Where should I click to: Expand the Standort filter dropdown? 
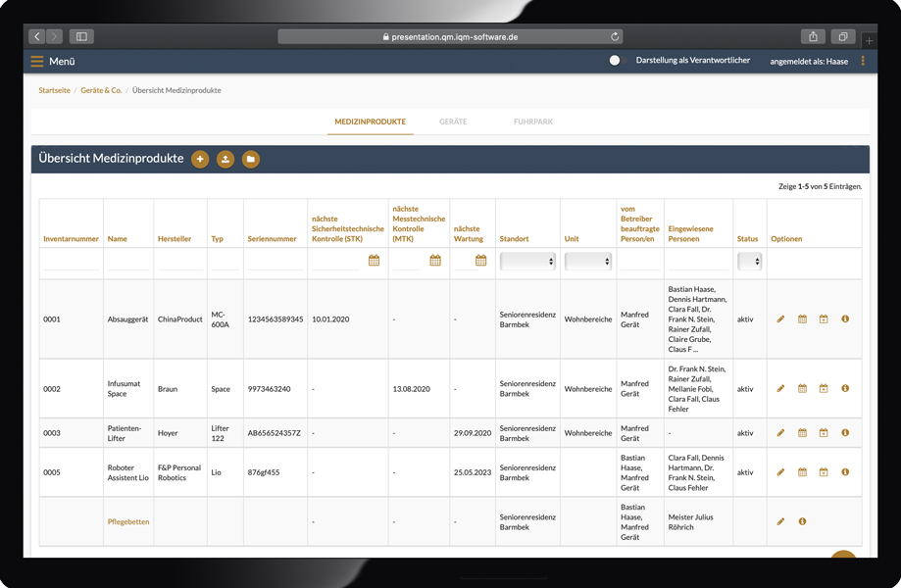(527, 262)
